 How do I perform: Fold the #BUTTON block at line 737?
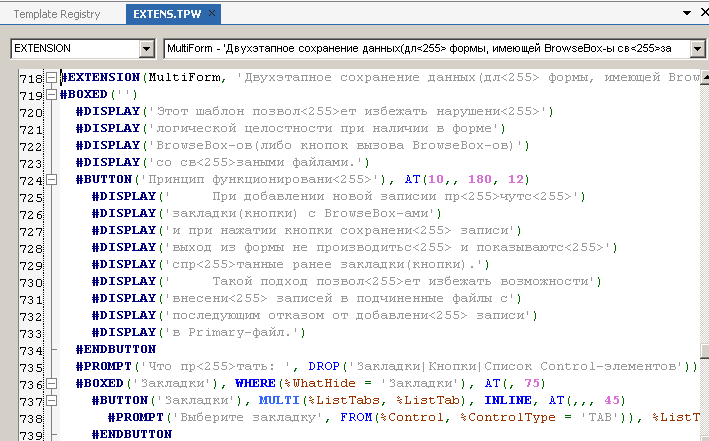51,401
